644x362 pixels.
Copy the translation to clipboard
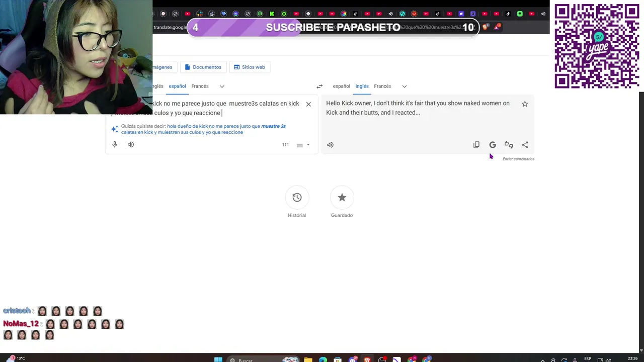pyautogui.click(x=476, y=145)
